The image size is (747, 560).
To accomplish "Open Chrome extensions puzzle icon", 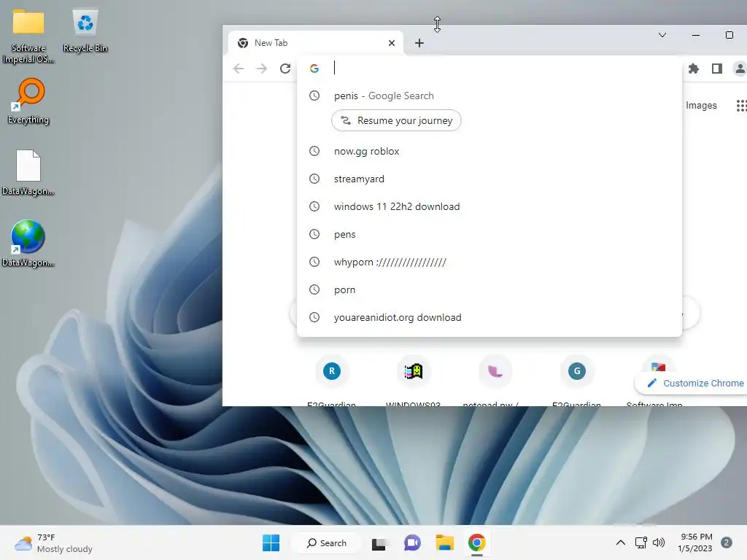I will 694,69.
